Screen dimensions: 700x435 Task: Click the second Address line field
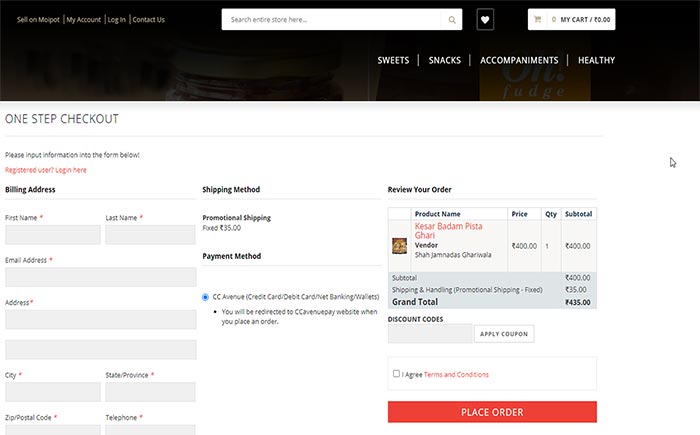pos(100,350)
